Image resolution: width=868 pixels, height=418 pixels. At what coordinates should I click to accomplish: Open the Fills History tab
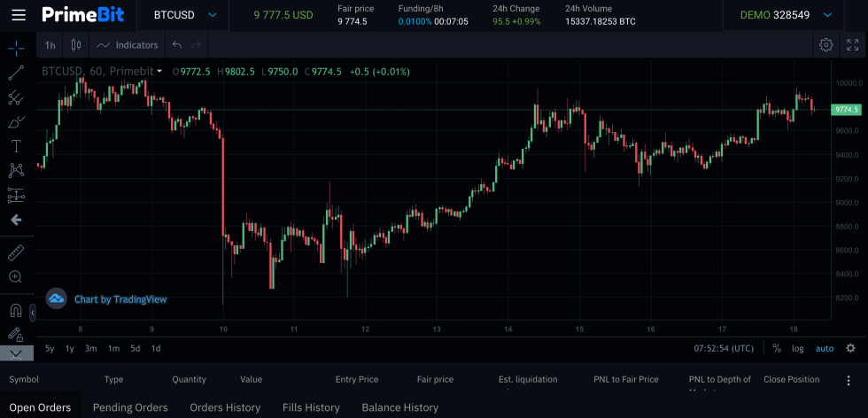point(311,407)
